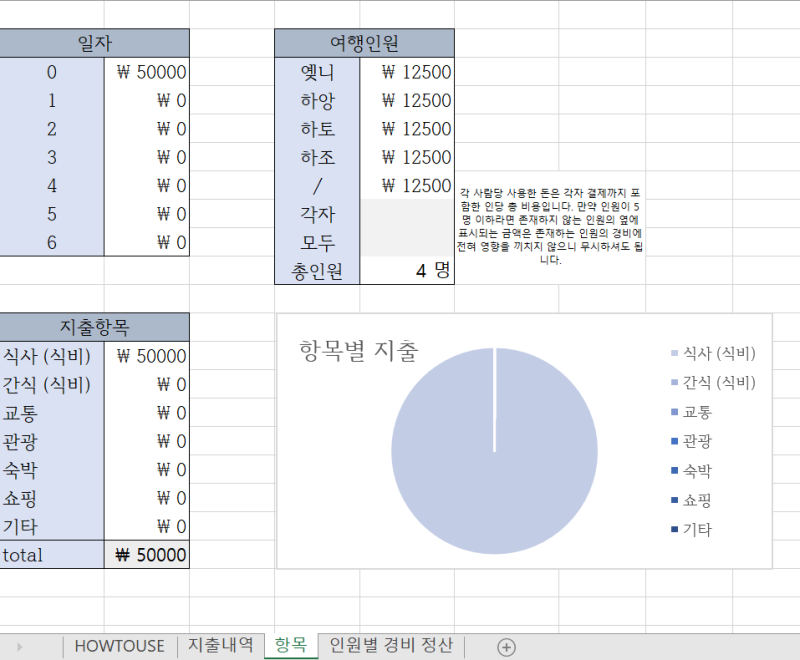Image resolution: width=800 pixels, height=660 pixels.
Task: Click the day 0 cell
Action: [x=52, y=72]
